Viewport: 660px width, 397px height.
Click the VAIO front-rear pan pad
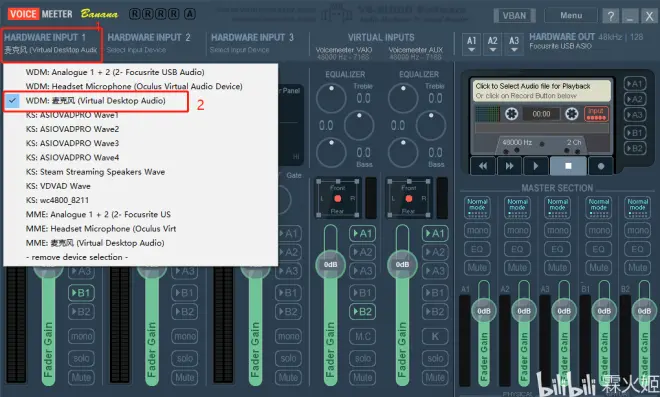point(338,198)
